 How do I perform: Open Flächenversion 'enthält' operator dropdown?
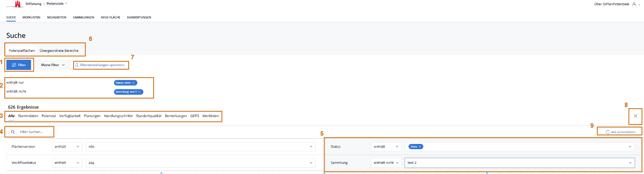[68, 147]
